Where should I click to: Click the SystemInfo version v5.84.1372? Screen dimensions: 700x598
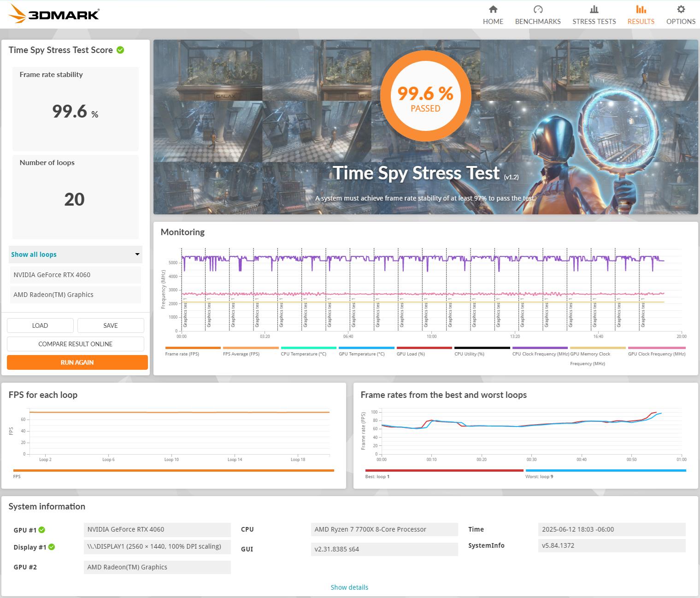[x=612, y=545]
